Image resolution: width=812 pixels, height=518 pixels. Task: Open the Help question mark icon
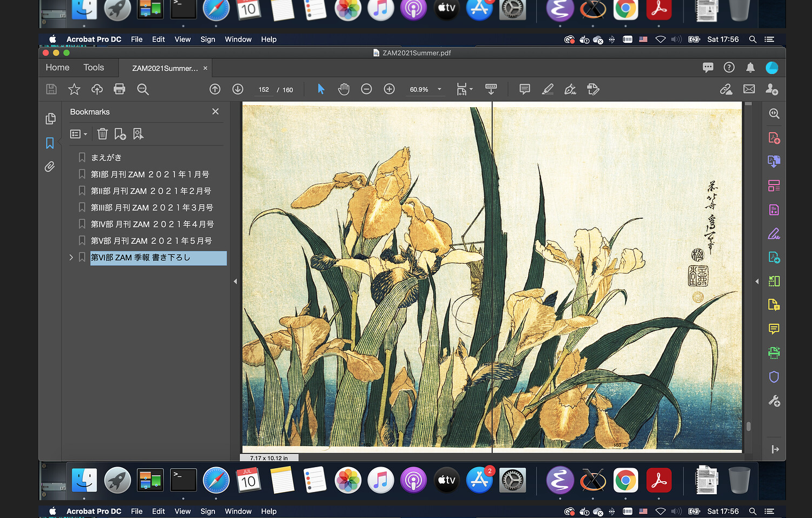[729, 68]
